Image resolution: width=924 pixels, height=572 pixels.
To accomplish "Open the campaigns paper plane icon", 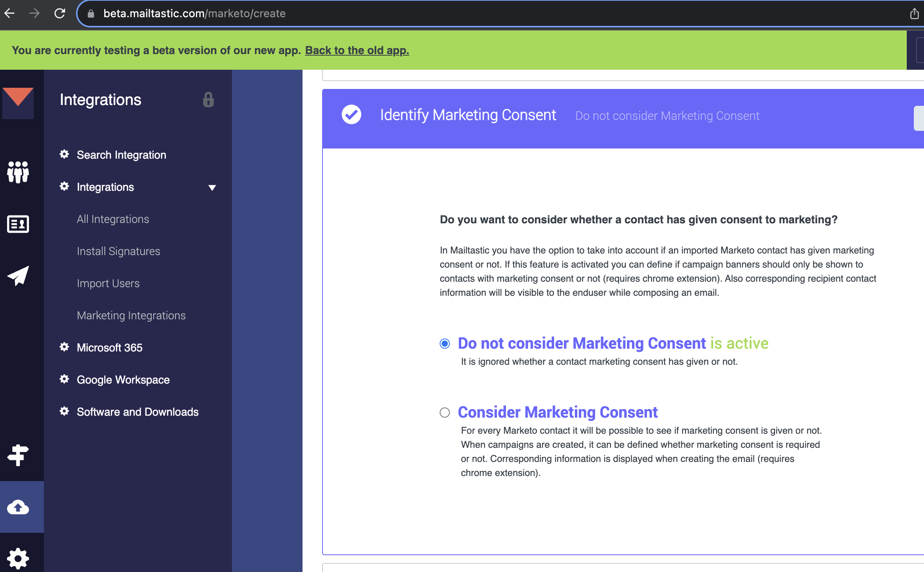I will pyautogui.click(x=18, y=276).
